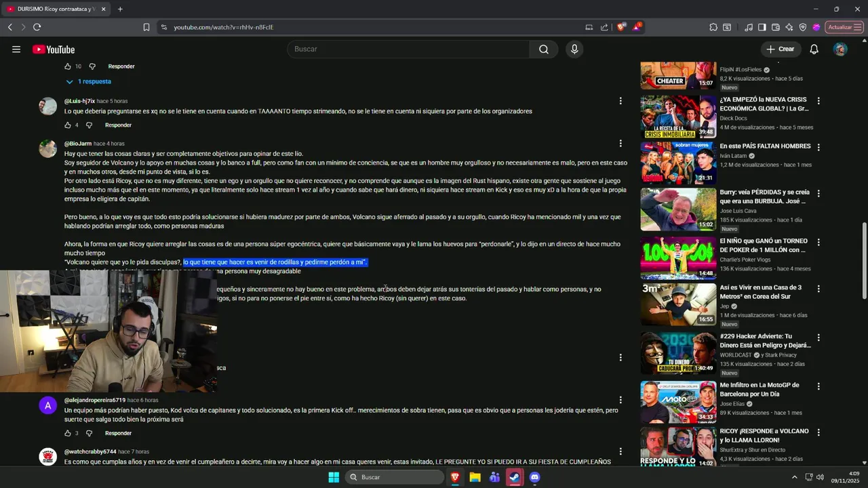The height and width of the screenshot is (488, 868).
Task: Like the @alejandropereira6719 comment
Action: (68, 433)
